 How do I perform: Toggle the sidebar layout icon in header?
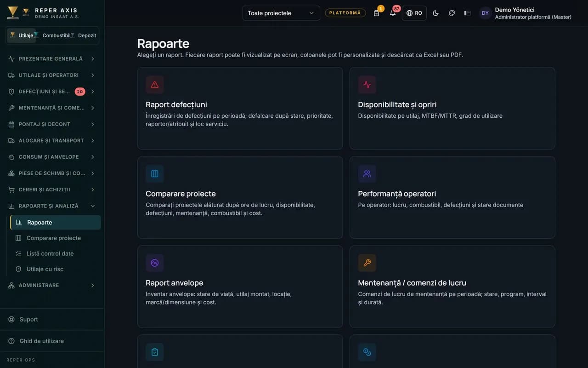(x=468, y=13)
